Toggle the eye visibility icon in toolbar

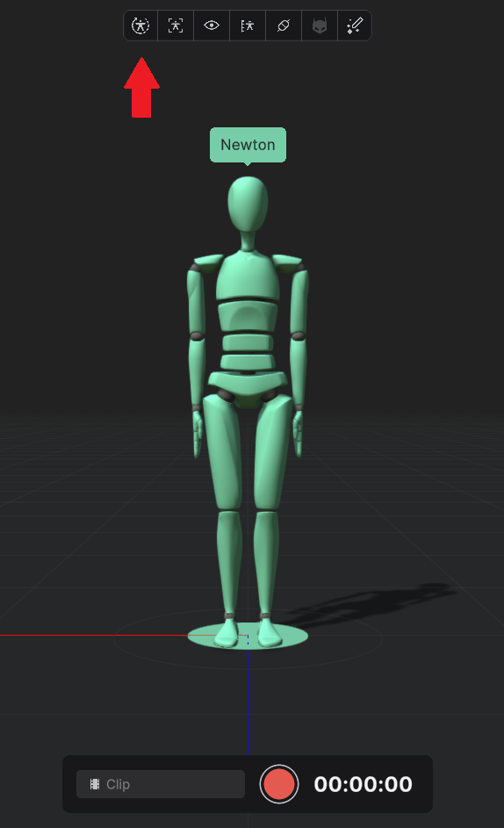[x=212, y=25]
